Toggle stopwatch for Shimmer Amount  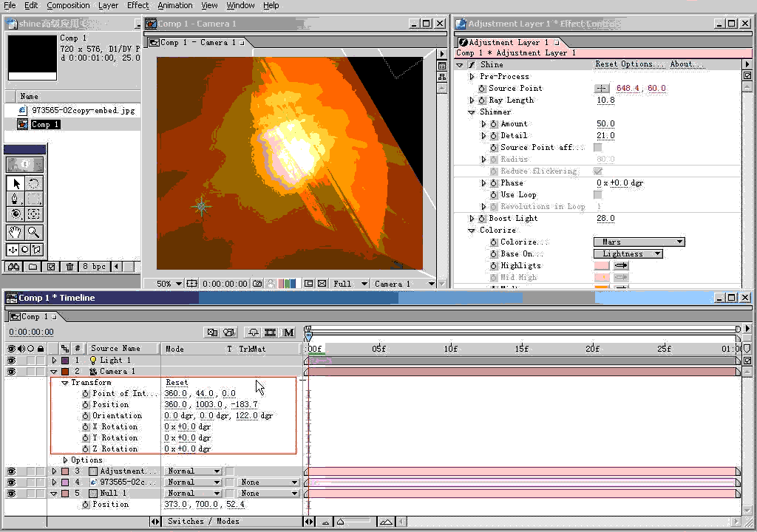point(493,124)
